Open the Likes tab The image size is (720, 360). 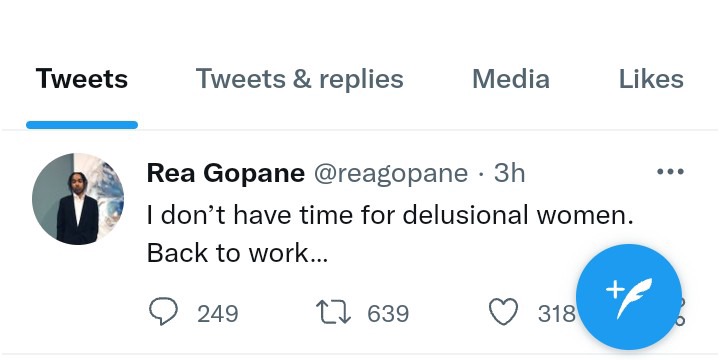click(651, 79)
